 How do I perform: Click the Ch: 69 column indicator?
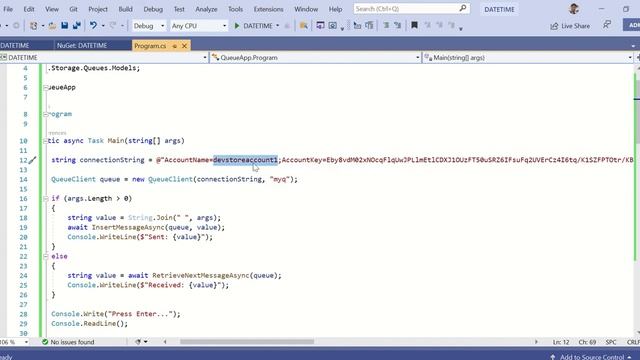tap(587, 342)
